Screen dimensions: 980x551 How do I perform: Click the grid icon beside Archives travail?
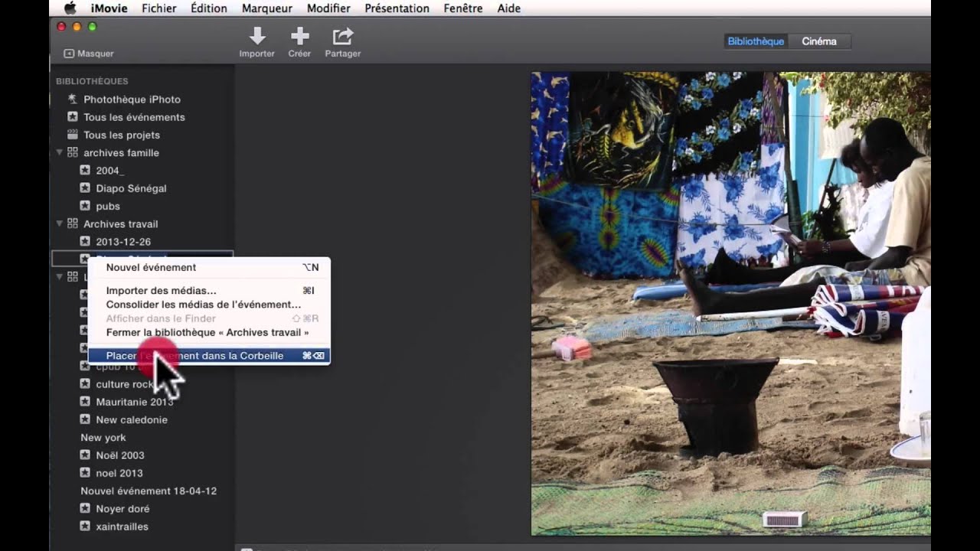[72, 223]
